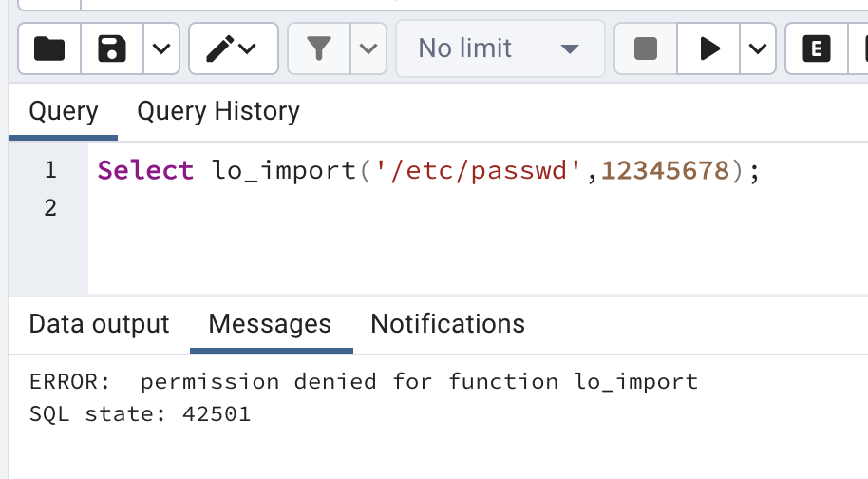
Task: Save the query with the floppy disk icon
Action: tap(112, 48)
